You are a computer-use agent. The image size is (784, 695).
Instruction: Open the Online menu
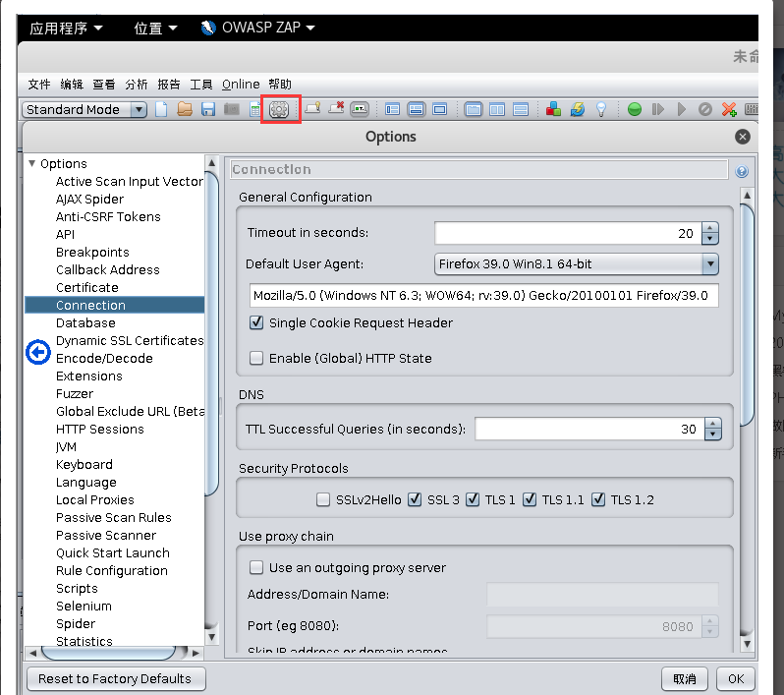pos(241,85)
